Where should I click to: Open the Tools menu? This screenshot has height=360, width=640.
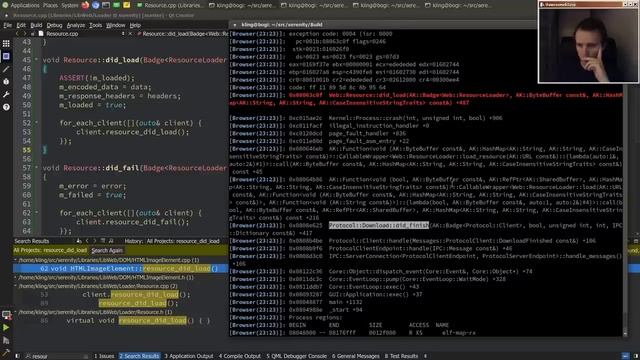click(96, 25)
